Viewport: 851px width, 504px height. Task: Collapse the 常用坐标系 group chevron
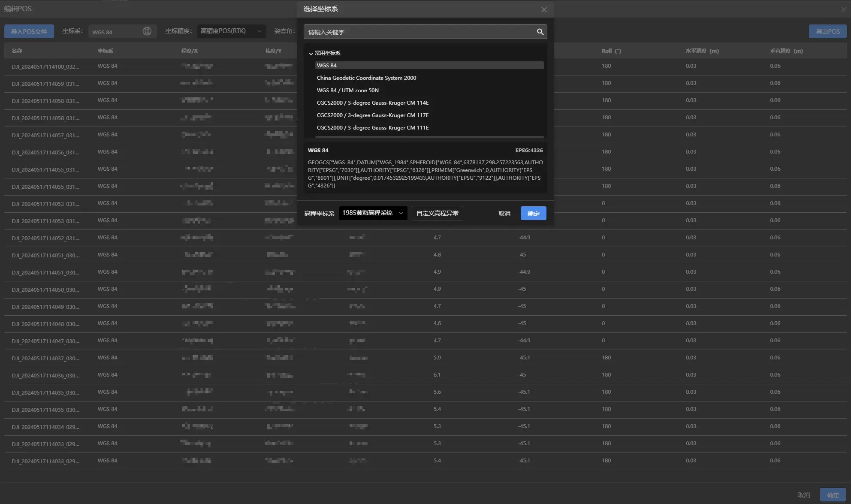tap(311, 54)
